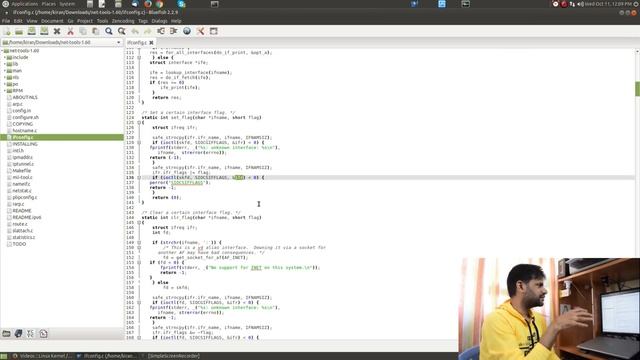Click the Paste toolbar icon
640x360 pixels.
(96, 31)
